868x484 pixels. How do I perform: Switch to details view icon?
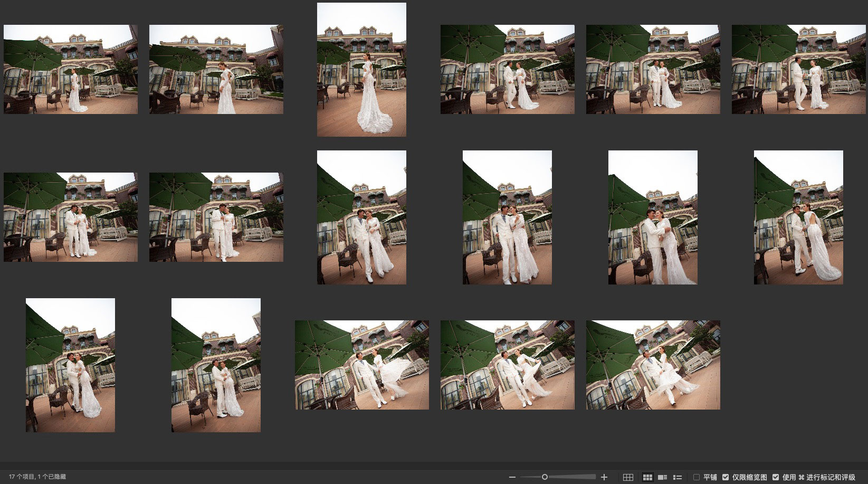pyautogui.click(x=663, y=477)
